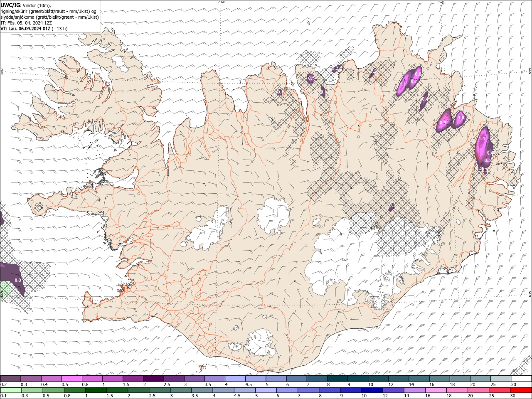This screenshot has height=399, width=532.
Task: Click the 'IT: Fös. 05. 04. 2024 12Z' line
Action: (x=26, y=23)
